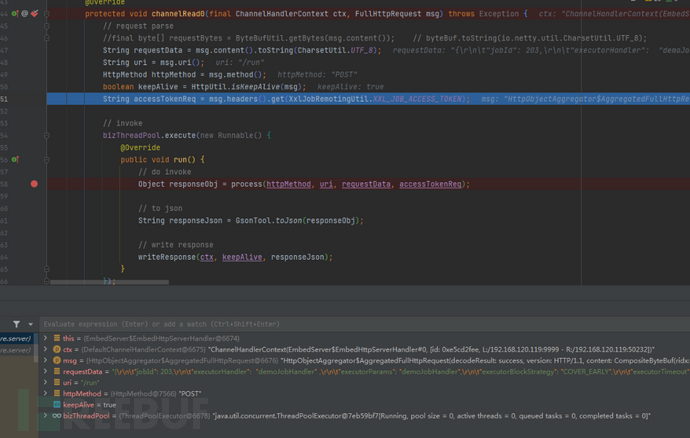Click the isKeepAlive method call
Screen dimensions: 690x438
[x=253, y=87]
